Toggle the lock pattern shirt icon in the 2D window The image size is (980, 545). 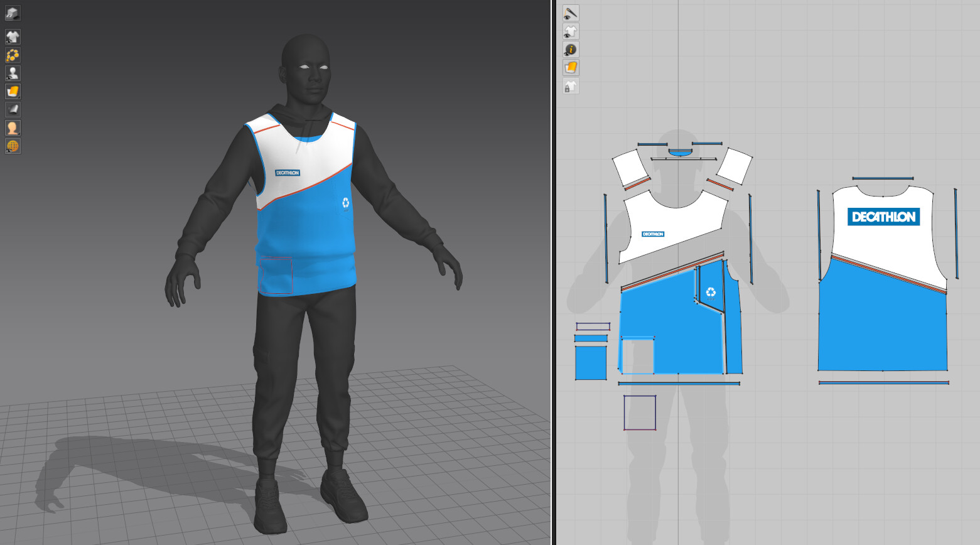(571, 86)
